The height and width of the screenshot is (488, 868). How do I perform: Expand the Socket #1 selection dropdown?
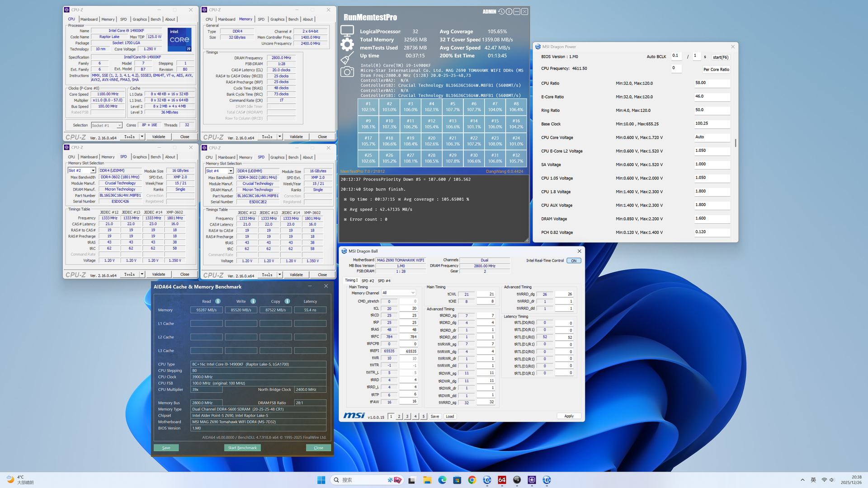tap(119, 126)
